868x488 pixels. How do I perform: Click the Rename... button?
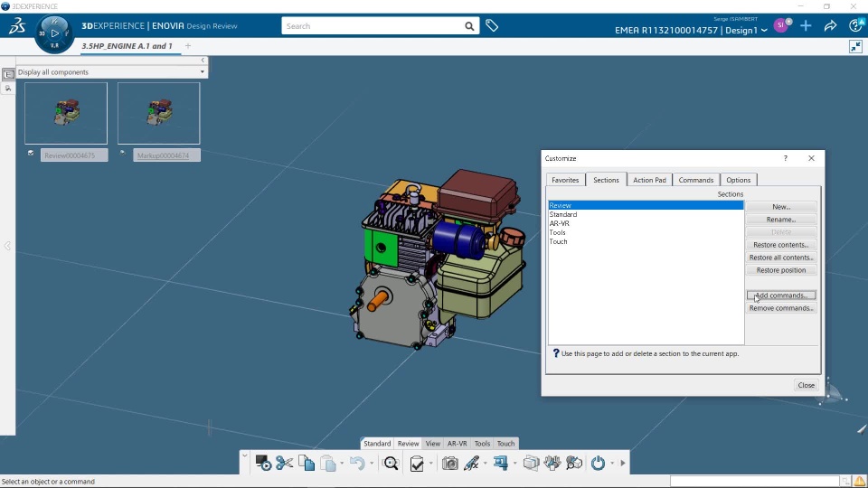[x=781, y=220]
